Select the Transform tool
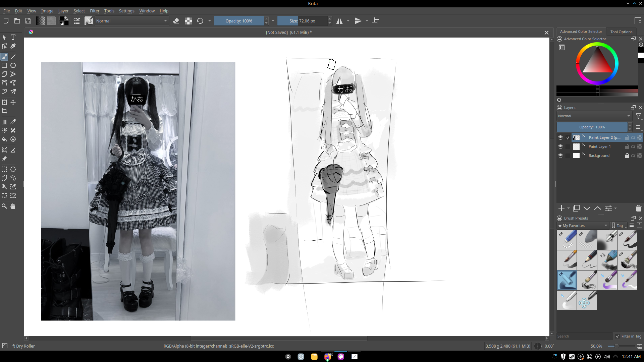The height and width of the screenshot is (362, 644). pos(4,102)
